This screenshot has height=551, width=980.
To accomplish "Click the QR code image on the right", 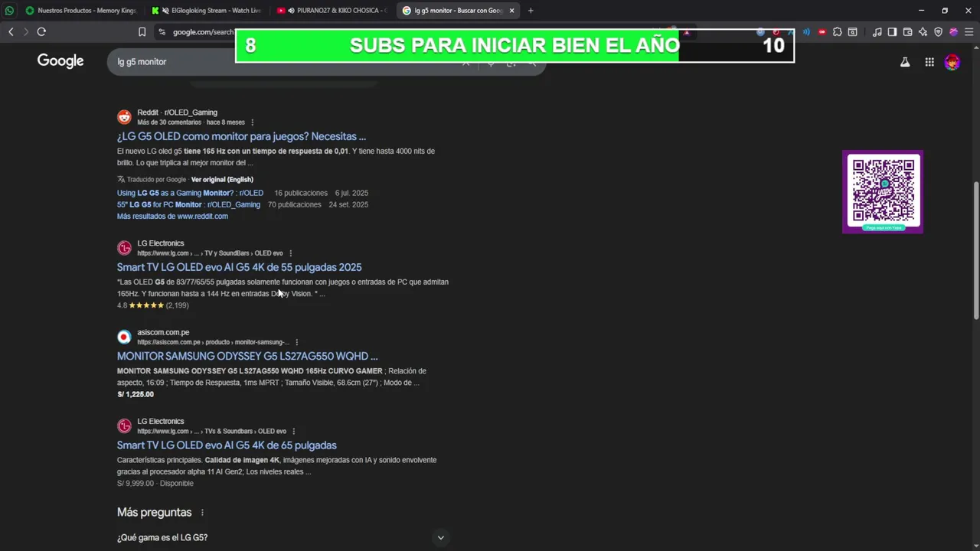I will [883, 191].
